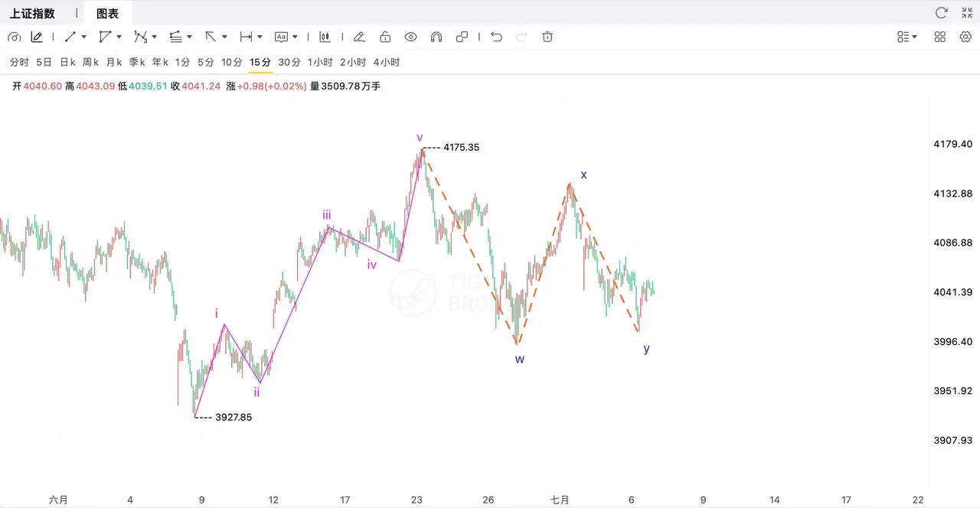Choose the 10分 interval
The image size is (980, 508).
coord(232,62)
